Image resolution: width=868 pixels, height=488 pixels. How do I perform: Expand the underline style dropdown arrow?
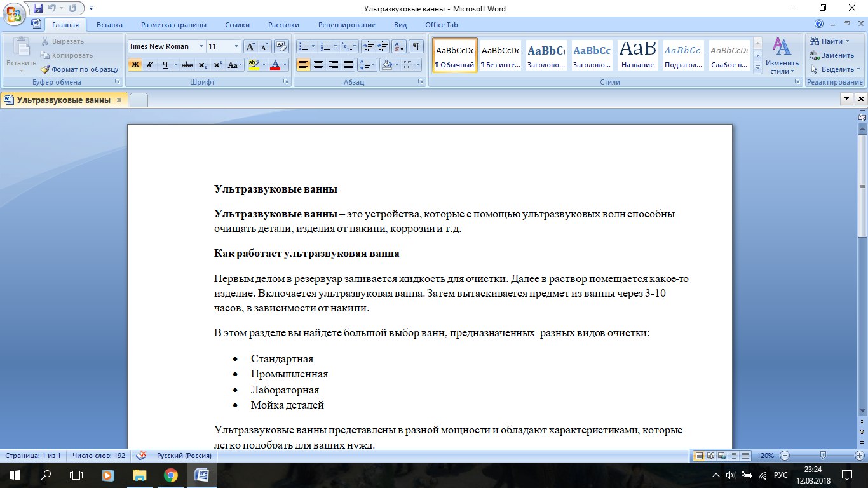point(175,65)
